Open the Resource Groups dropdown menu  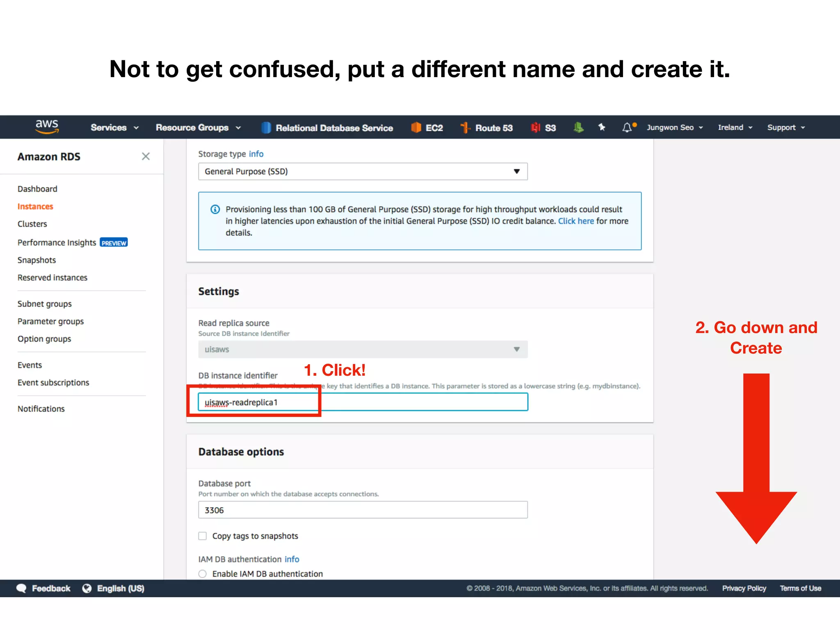pos(198,128)
